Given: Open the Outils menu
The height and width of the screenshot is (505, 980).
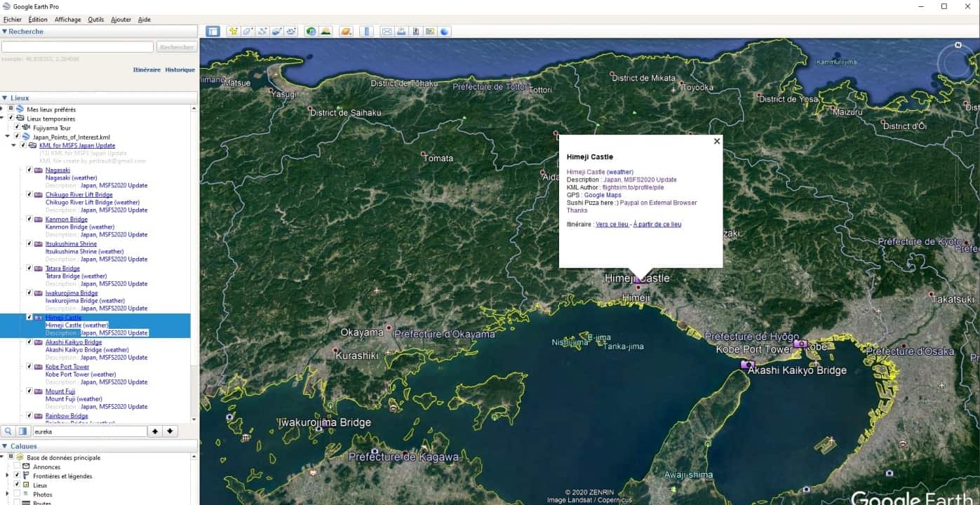Looking at the screenshot, I should tap(95, 20).
